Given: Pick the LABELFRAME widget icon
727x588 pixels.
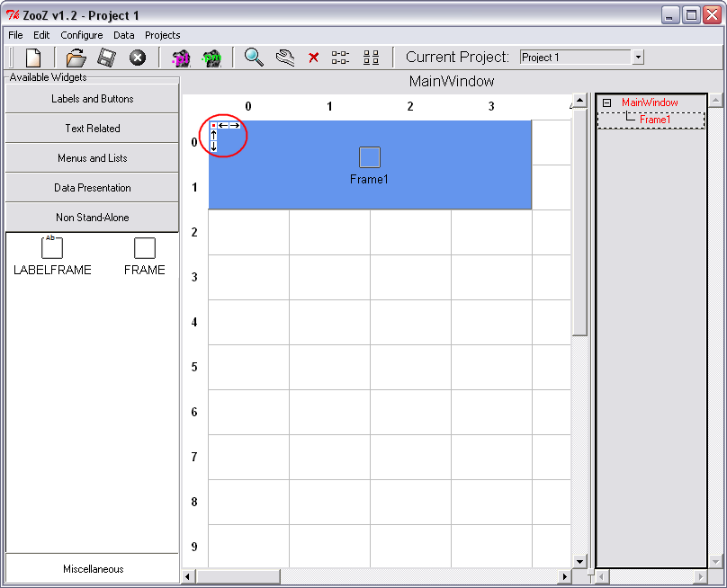Looking at the screenshot, I should [x=52, y=247].
